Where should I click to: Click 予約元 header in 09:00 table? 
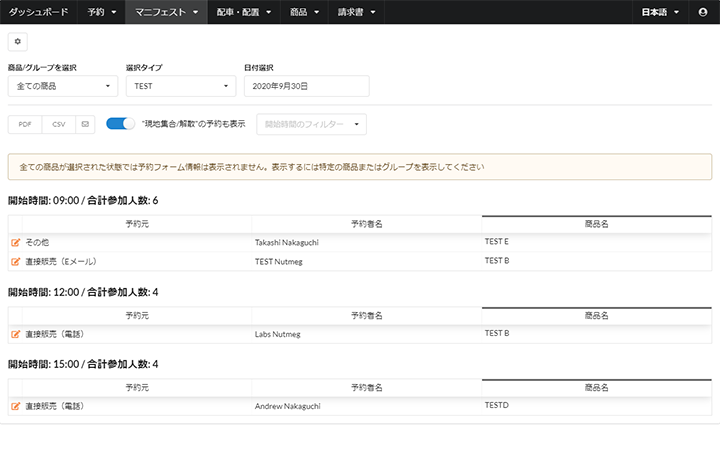[137, 224]
